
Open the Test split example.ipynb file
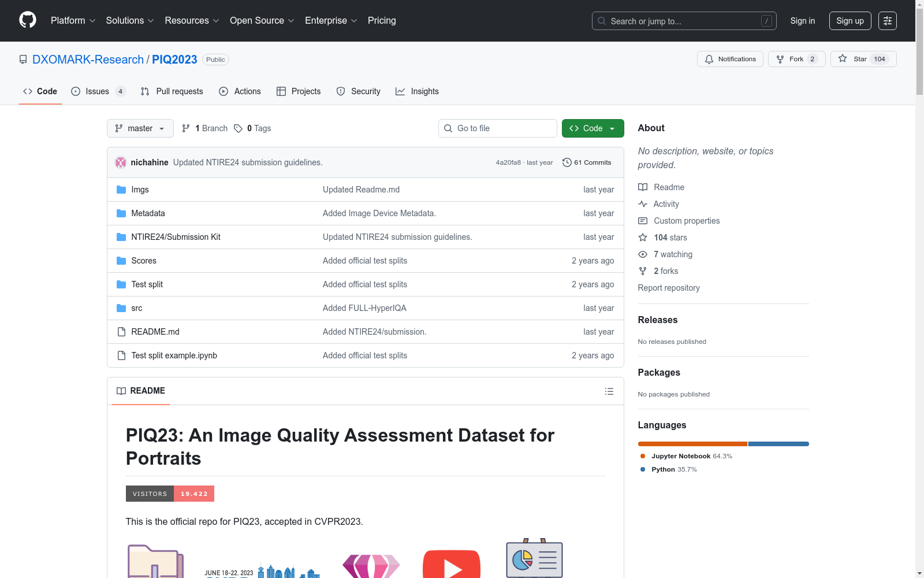pos(174,355)
